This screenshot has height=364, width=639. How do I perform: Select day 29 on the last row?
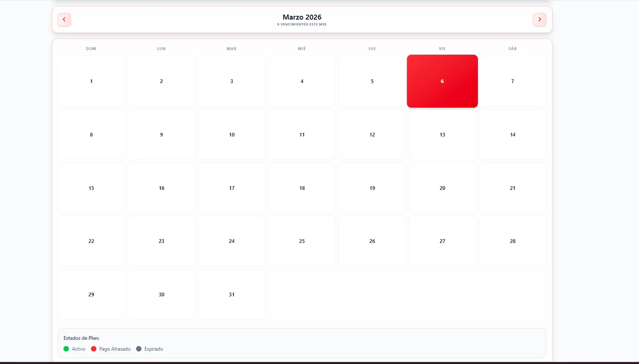91,294
